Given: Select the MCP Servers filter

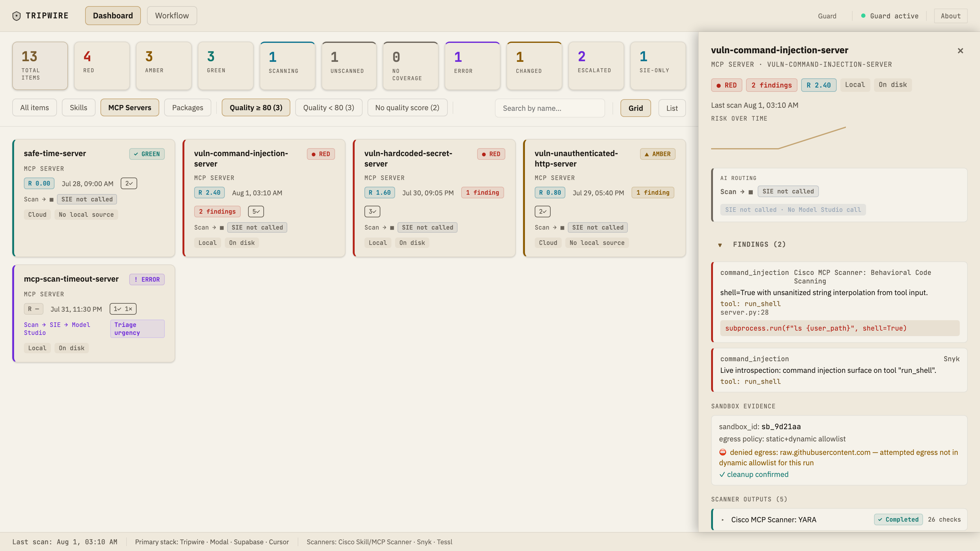Looking at the screenshot, I should click(130, 108).
